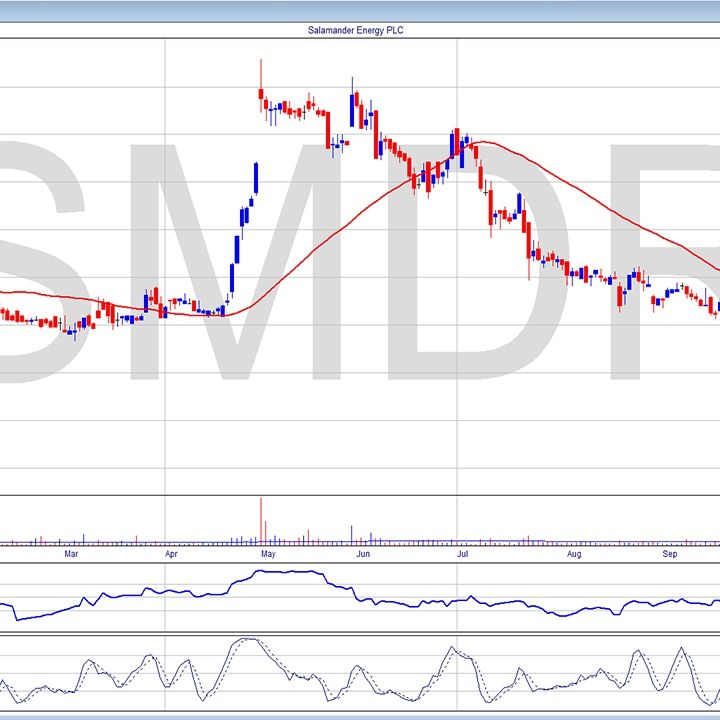
Task: Click the Salamander Energy PLC chart title
Action: point(357,30)
